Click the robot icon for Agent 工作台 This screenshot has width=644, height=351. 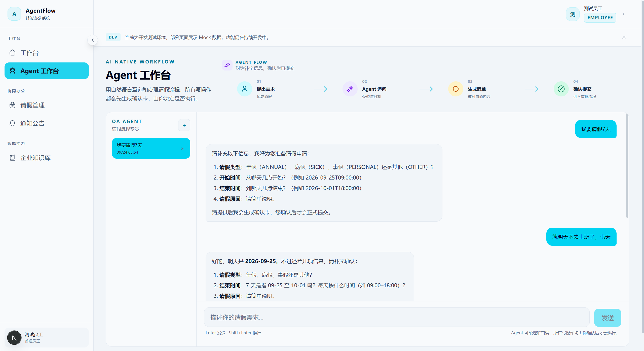click(x=12, y=71)
